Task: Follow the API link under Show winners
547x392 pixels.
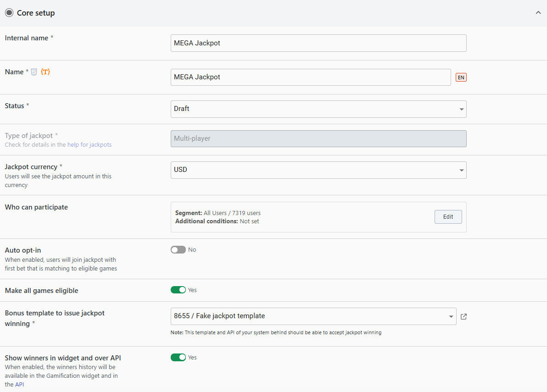Action: [x=19, y=385]
